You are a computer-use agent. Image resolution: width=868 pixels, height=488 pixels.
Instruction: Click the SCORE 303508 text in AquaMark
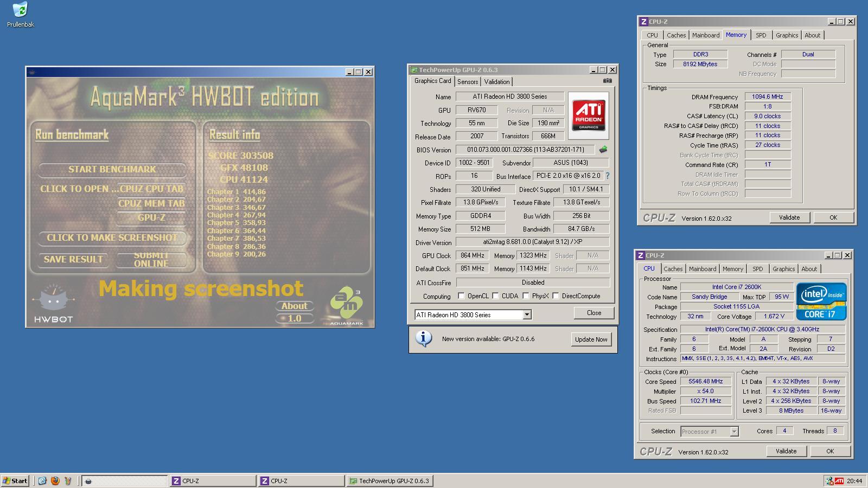241,156
